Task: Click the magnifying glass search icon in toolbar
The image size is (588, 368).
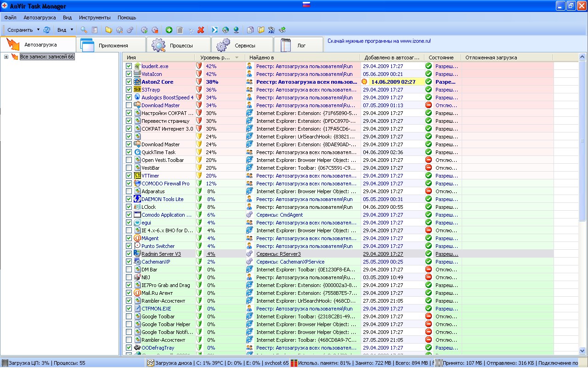Action: pos(84,30)
